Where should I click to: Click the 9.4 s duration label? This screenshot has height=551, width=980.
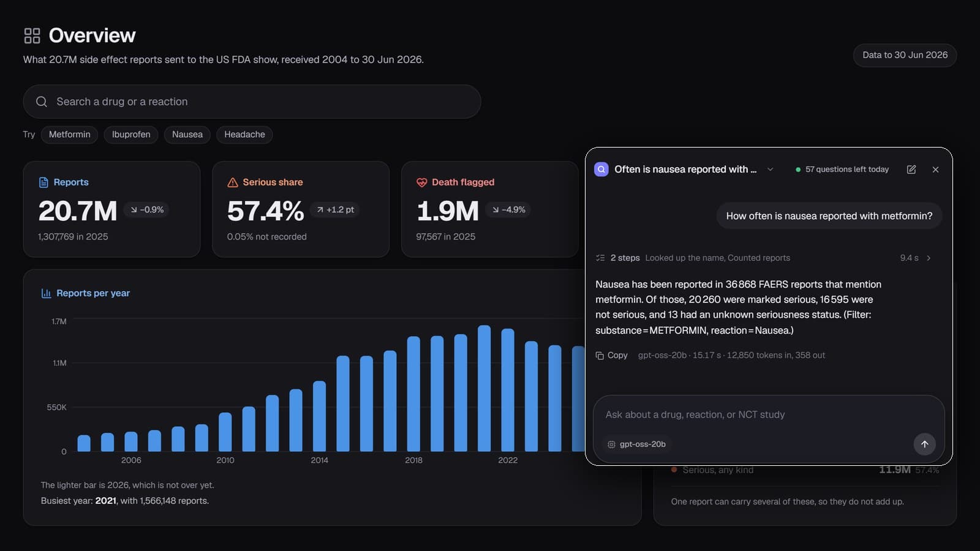pos(909,258)
